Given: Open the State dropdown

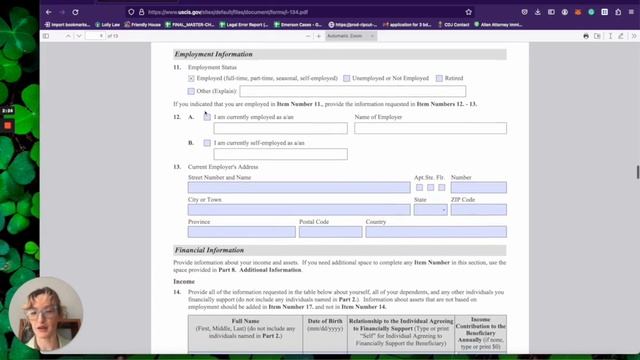Looking at the screenshot, I should tap(431, 210).
